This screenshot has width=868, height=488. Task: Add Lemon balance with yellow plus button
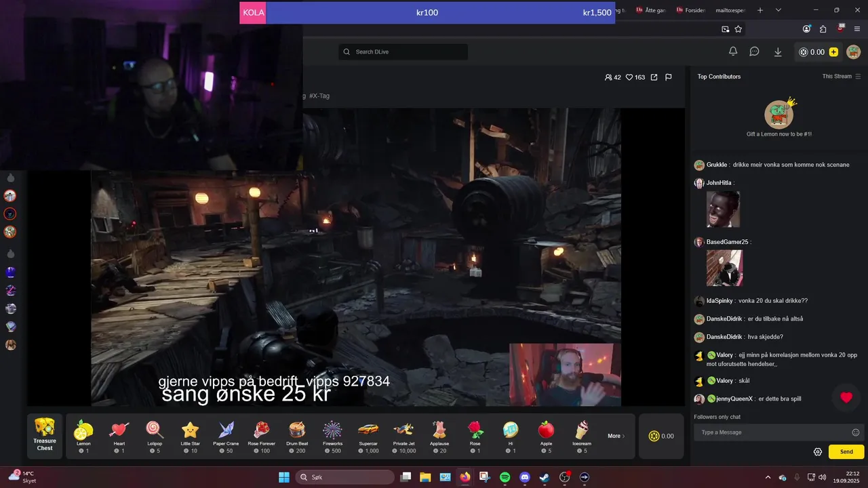pyautogui.click(x=833, y=52)
